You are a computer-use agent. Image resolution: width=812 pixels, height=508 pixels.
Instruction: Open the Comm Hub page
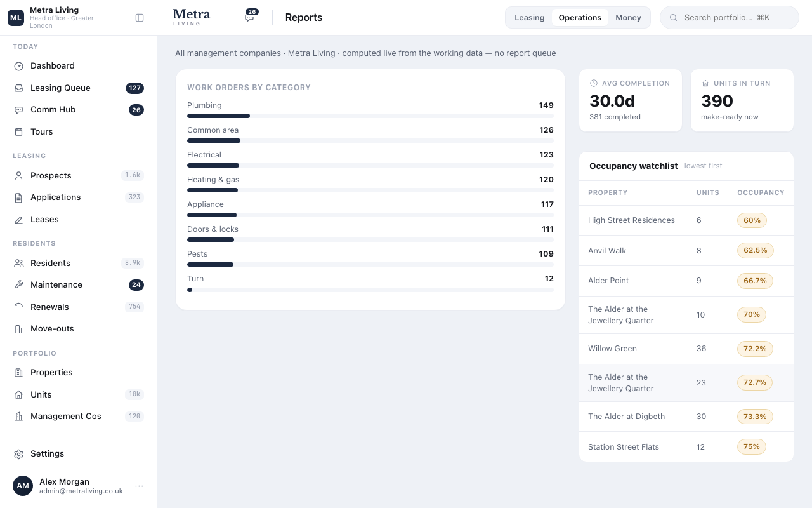tap(79, 110)
